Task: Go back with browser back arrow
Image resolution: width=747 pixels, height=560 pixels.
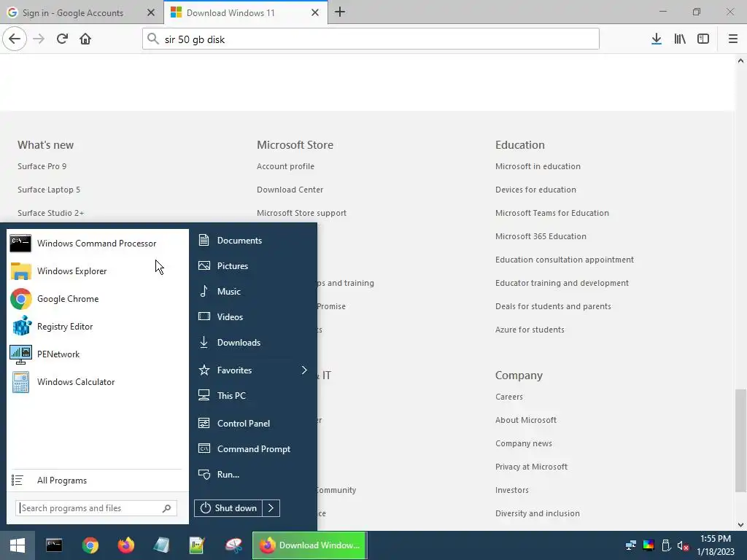Action: pyautogui.click(x=15, y=39)
